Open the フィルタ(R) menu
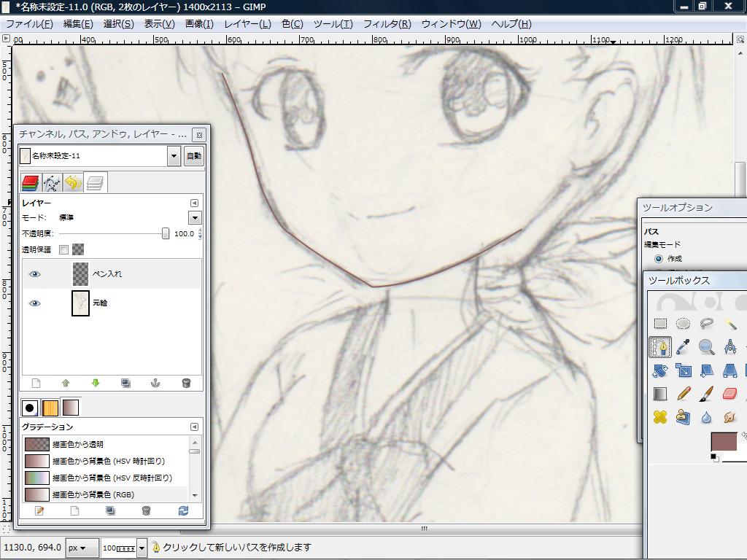 (387, 23)
